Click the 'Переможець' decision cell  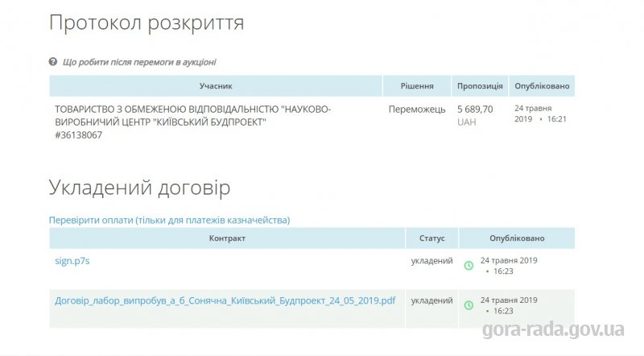tap(417, 110)
